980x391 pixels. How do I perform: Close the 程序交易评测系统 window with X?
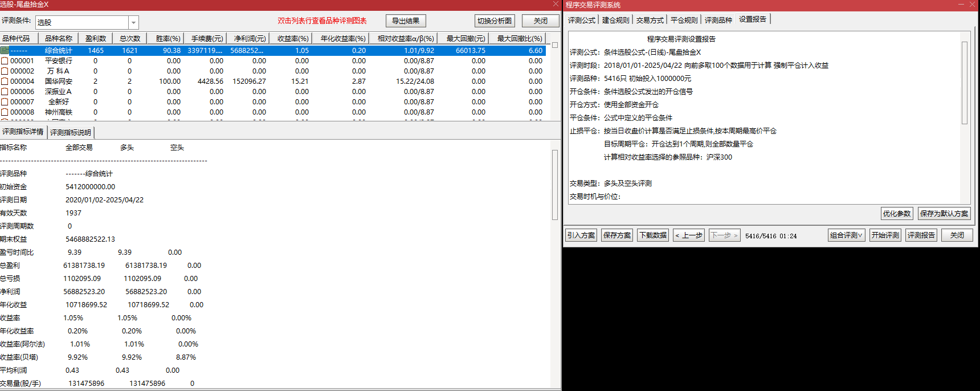point(973,5)
